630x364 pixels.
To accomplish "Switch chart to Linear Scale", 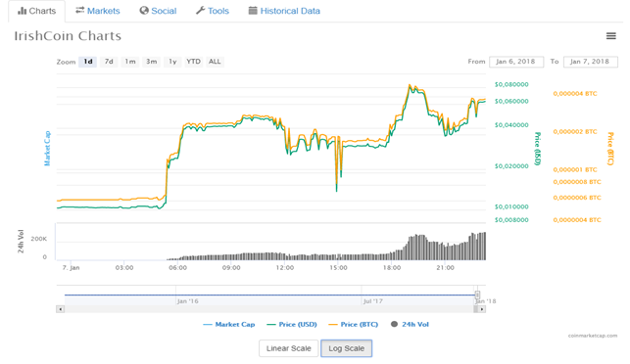I will pos(288,348).
